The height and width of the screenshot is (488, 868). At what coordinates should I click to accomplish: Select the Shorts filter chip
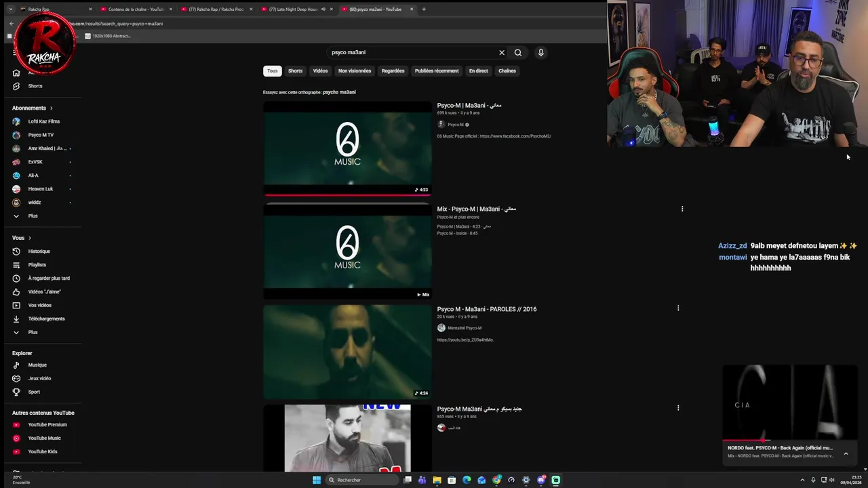click(x=295, y=71)
